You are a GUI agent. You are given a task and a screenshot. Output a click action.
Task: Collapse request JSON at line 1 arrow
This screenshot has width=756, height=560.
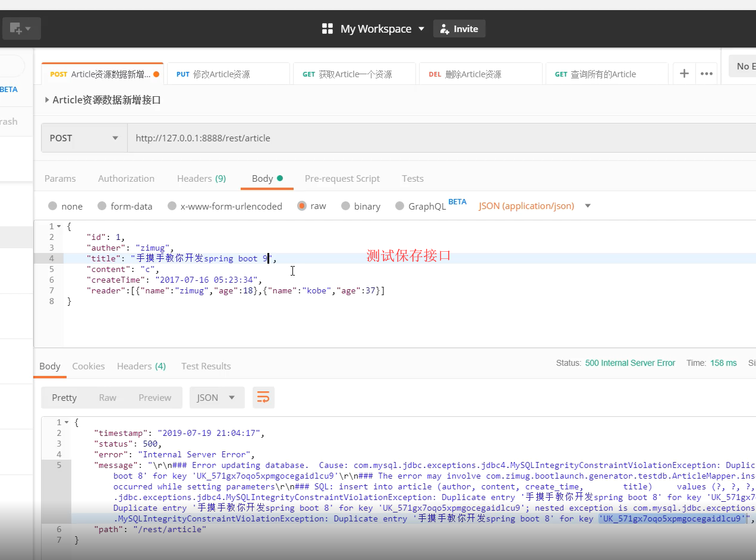point(59,226)
